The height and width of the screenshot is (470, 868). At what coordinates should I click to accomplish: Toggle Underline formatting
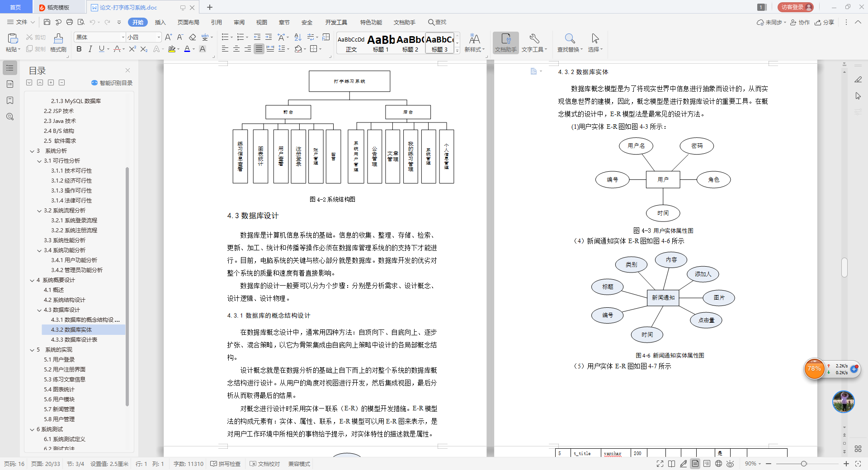(101, 49)
